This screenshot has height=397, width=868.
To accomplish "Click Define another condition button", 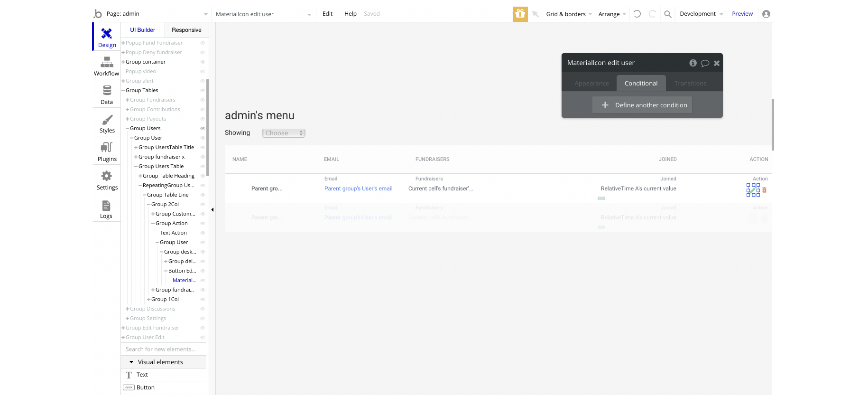I will point(642,105).
